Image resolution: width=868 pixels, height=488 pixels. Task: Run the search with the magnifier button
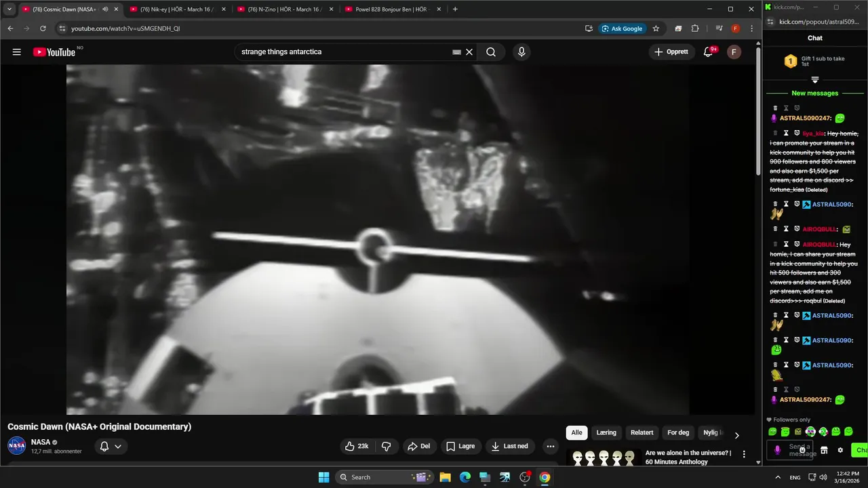coord(491,52)
